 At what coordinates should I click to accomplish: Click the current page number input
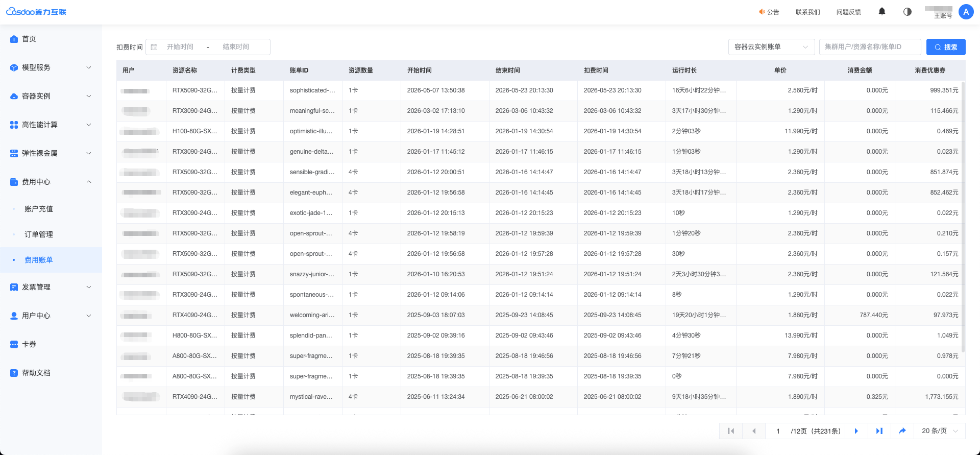pos(778,431)
